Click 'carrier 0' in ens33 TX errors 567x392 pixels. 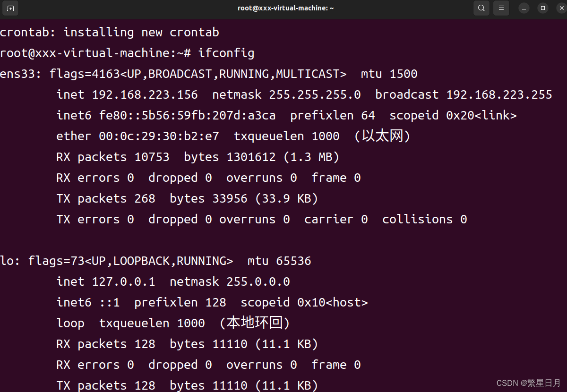click(336, 219)
